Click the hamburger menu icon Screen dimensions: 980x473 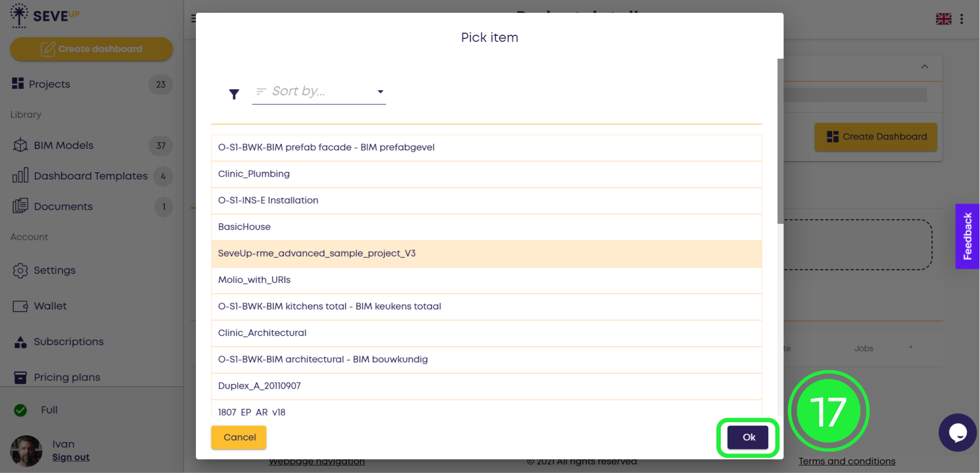coord(194,18)
